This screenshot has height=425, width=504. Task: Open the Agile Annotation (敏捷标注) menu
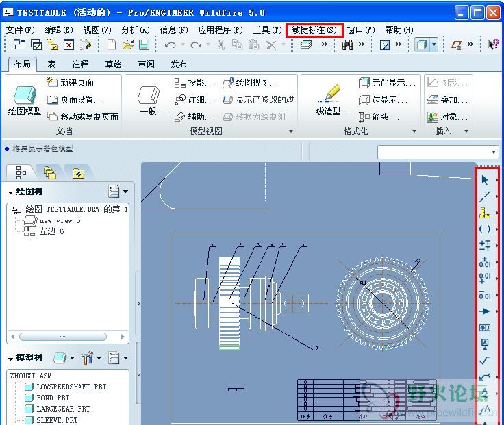pyautogui.click(x=314, y=30)
